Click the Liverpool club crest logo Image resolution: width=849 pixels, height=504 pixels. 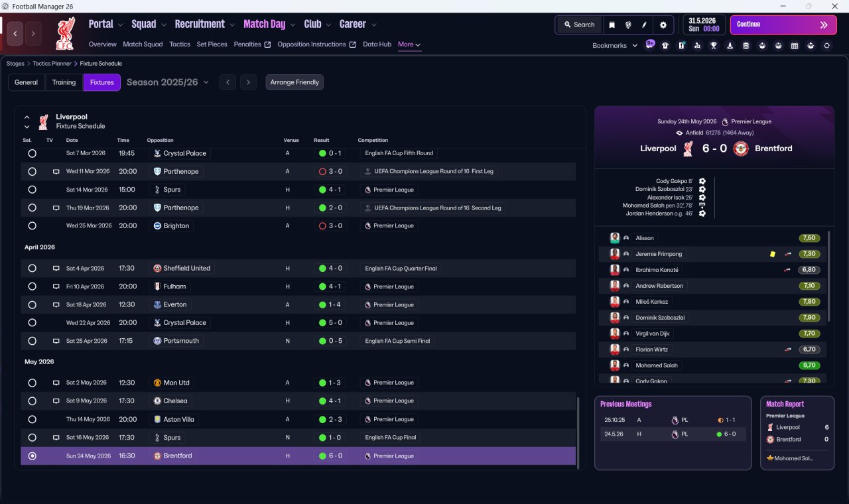coord(65,33)
